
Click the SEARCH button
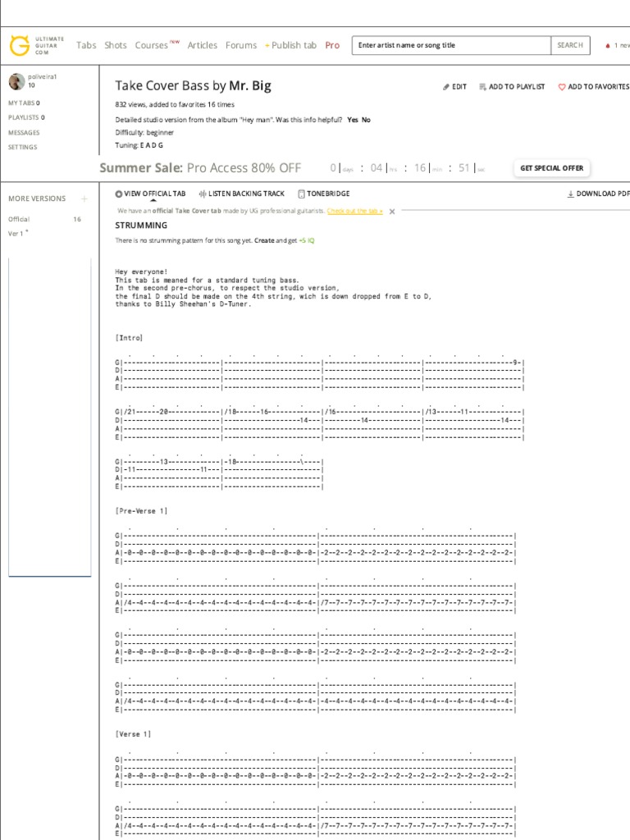pos(570,46)
